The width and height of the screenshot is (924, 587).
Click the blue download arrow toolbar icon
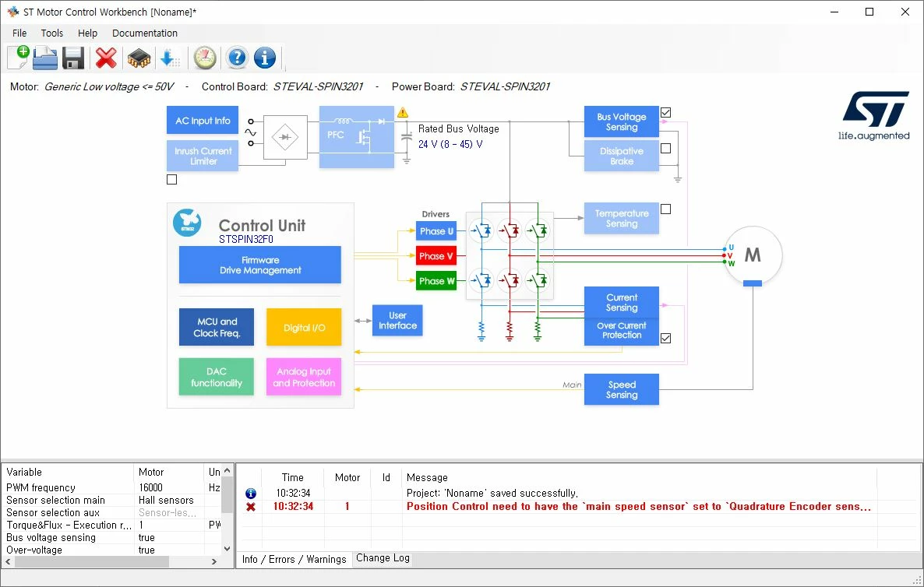coord(170,58)
